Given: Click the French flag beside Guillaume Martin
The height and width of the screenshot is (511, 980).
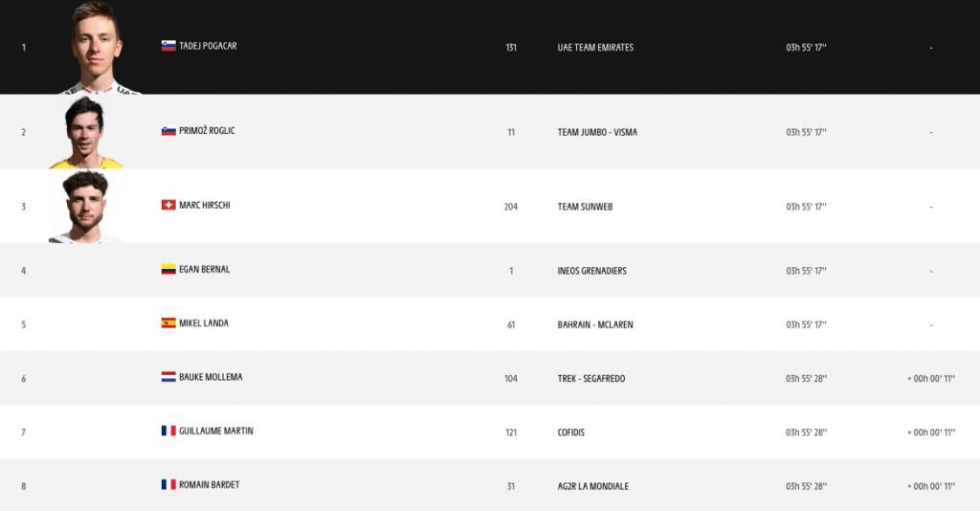Looking at the screenshot, I should [x=168, y=431].
